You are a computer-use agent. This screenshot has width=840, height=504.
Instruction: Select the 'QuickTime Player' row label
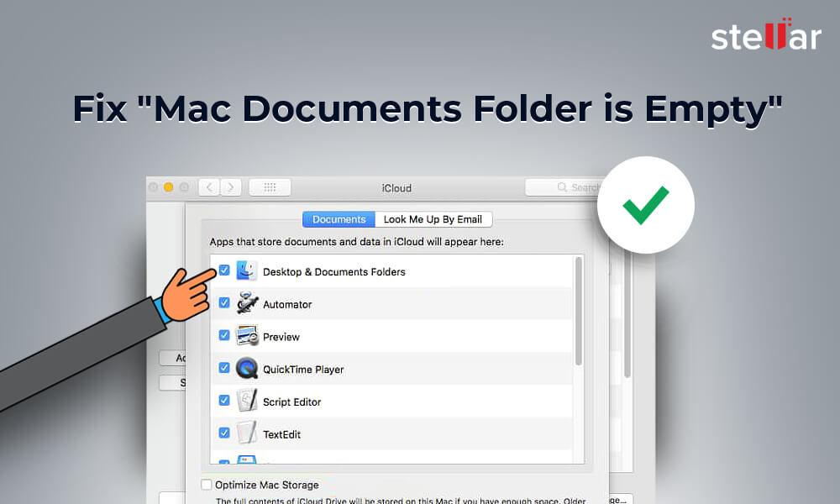point(303,370)
